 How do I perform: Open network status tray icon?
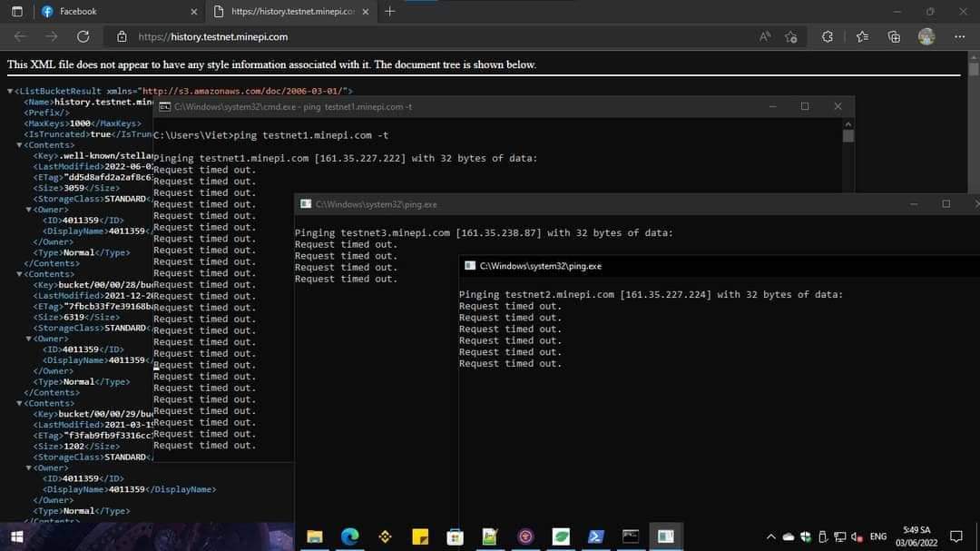(x=840, y=536)
